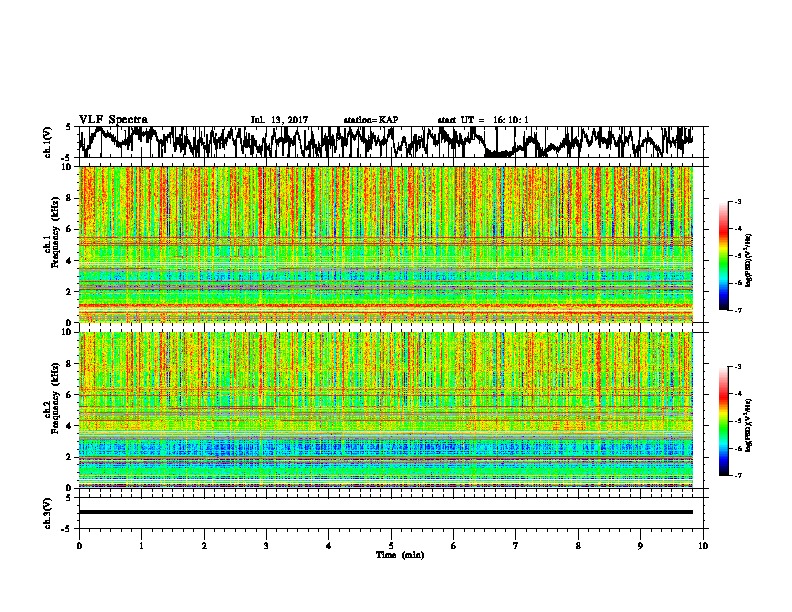
Task: Click the '-7' label on ch.2 color bar
Action: 738,475
